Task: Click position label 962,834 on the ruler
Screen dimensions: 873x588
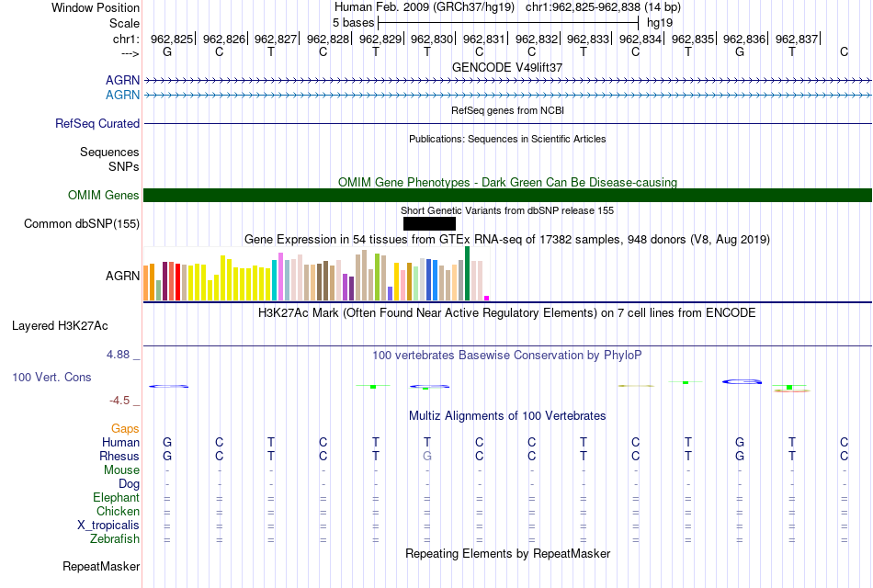Action: click(641, 39)
